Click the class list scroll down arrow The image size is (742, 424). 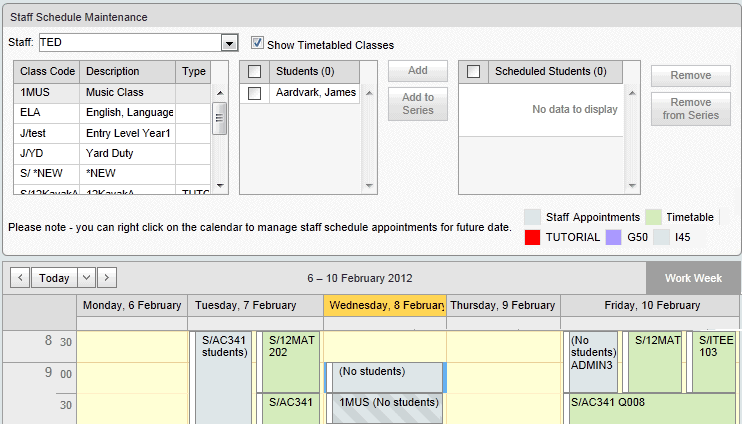pyautogui.click(x=220, y=185)
